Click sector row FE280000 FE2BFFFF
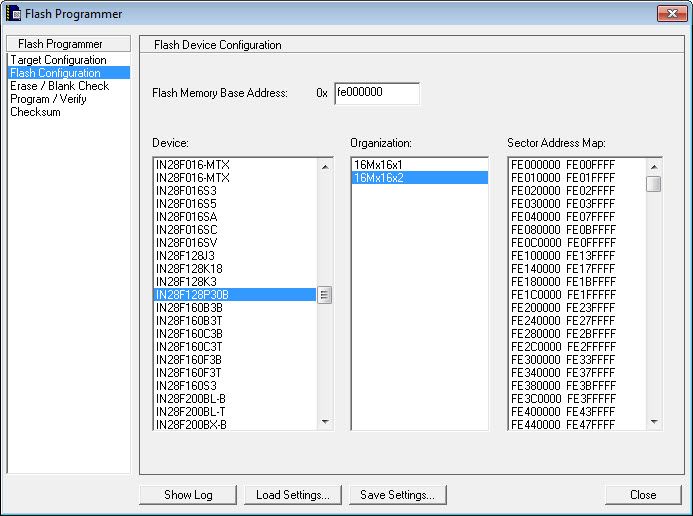This screenshot has height=516, width=693. click(x=577, y=334)
